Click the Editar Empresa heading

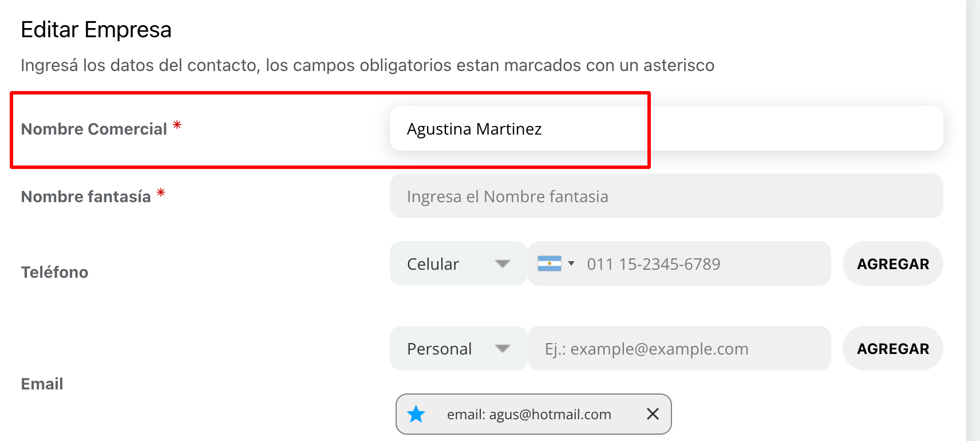point(96,30)
